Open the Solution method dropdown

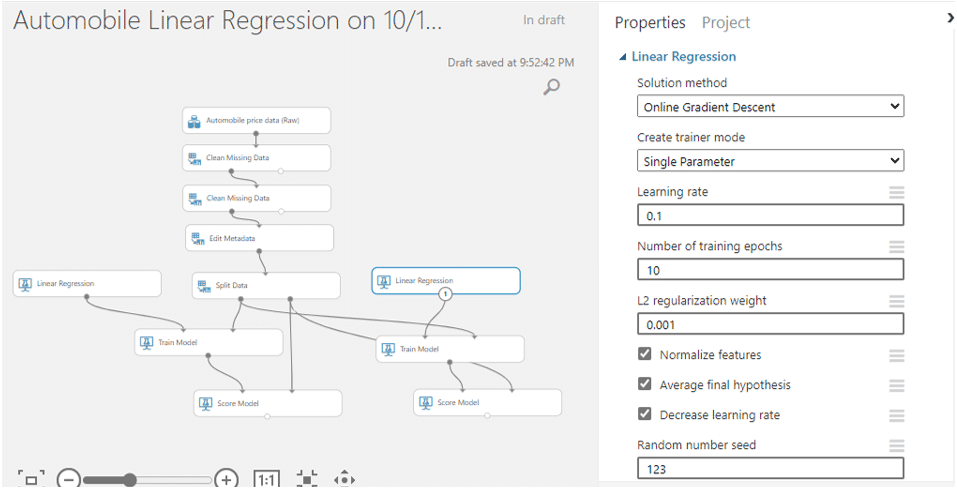[770, 106]
